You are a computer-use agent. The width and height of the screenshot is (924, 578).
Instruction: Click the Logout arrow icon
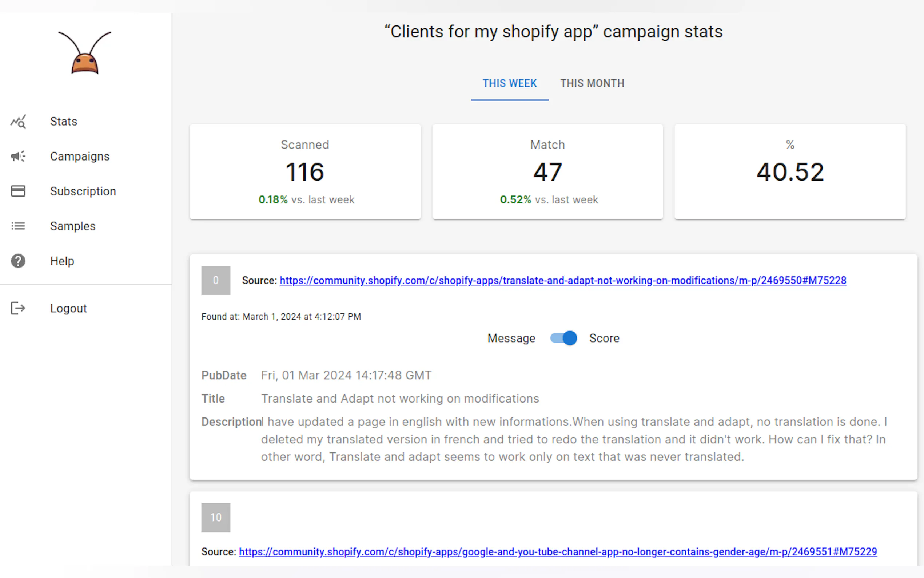18,308
